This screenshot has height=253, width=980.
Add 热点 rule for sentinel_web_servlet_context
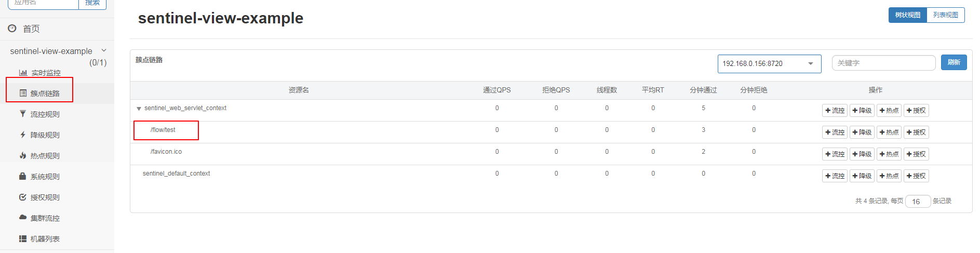coord(889,111)
